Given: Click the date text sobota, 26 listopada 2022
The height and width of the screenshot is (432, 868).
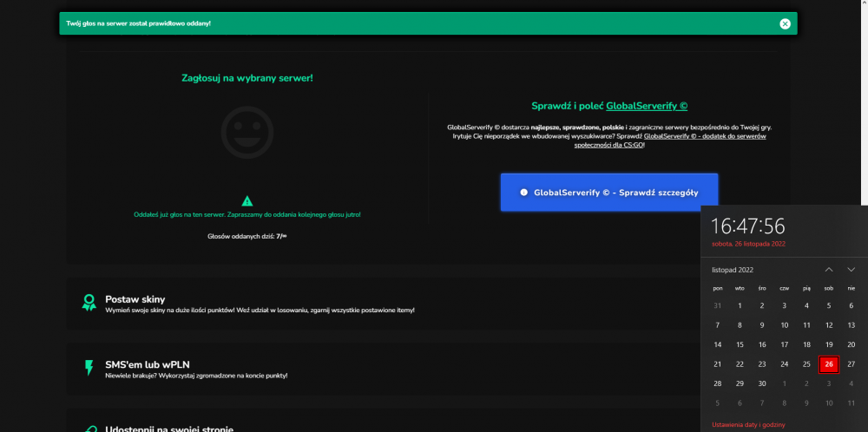Looking at the screenshot, I should [748, 244].
